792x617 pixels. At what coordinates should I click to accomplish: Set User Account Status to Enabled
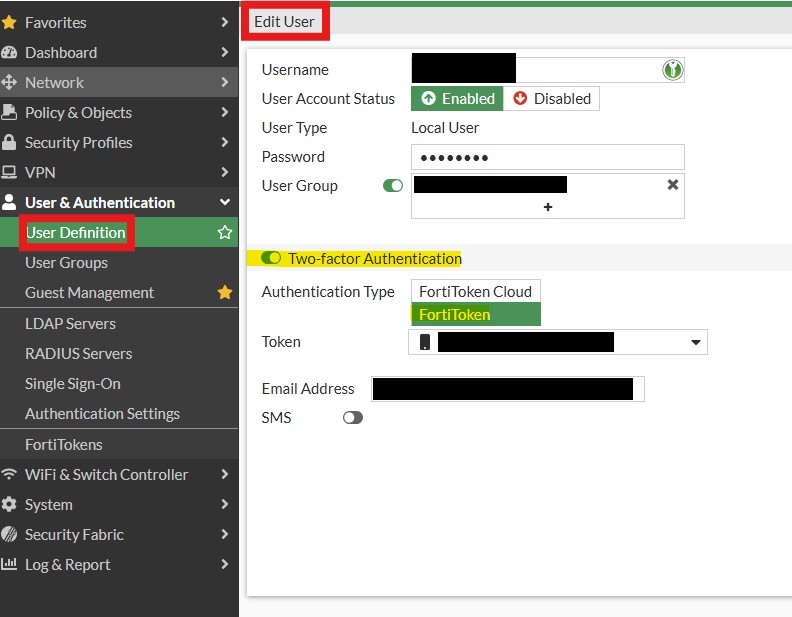(x=457, y=98)
